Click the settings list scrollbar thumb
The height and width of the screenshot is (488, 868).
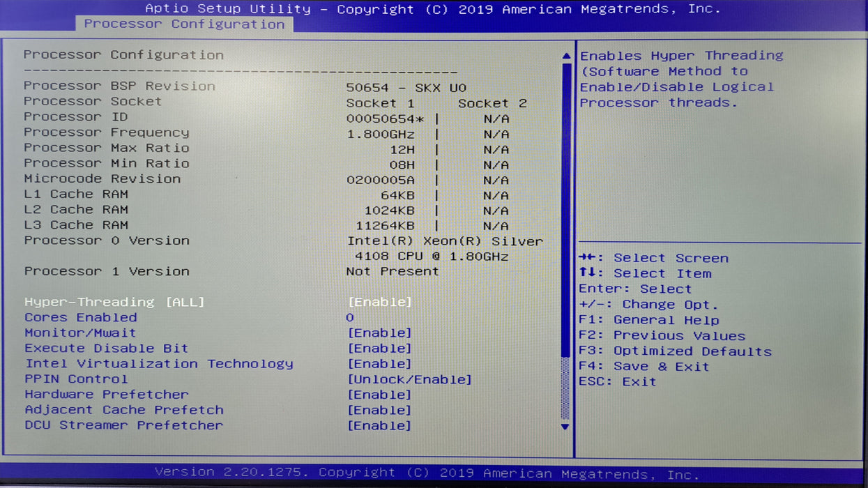point(566,209)
